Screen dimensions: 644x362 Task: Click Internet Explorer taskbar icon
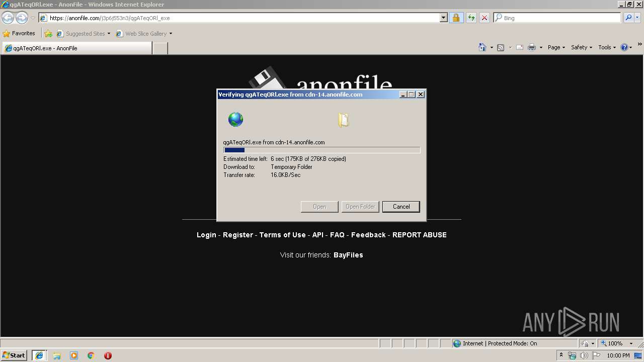coord(39,355)
